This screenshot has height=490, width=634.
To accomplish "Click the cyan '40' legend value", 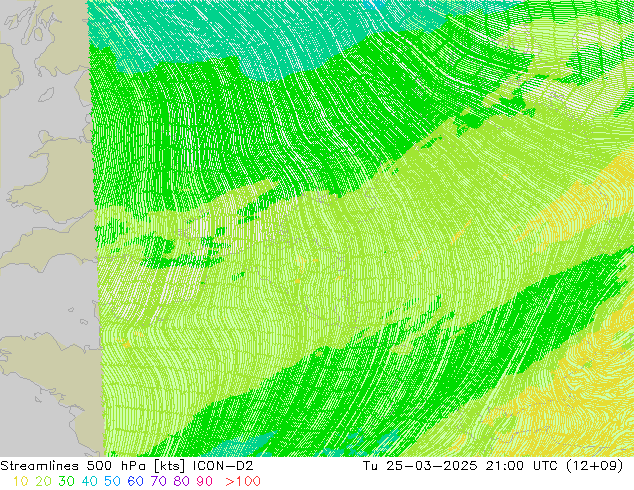I will (89, 481).
